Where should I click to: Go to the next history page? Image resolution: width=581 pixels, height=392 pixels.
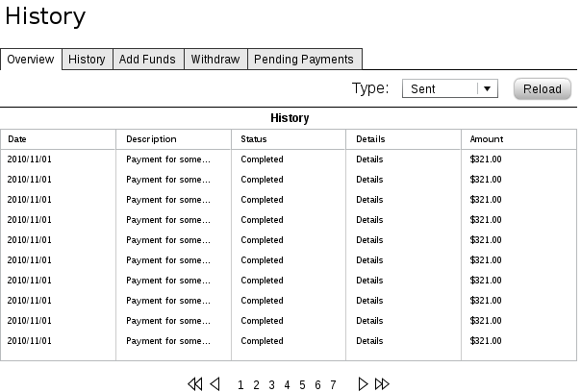coord(364,384)
